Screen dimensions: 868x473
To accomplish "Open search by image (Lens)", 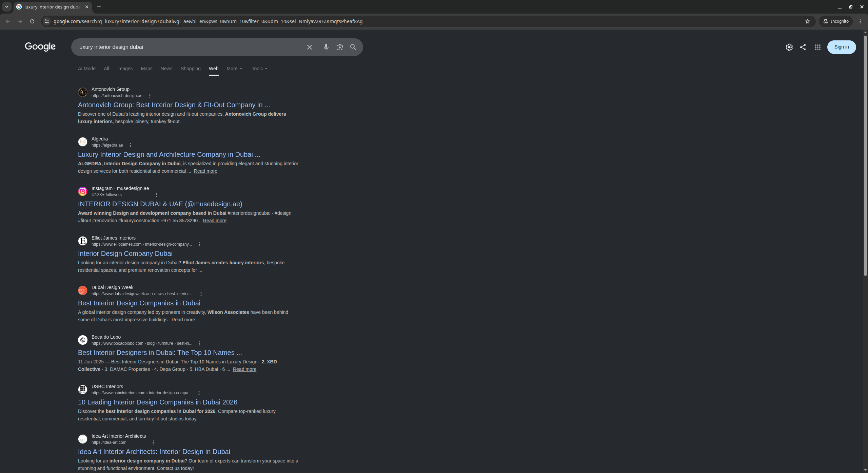I will pyautogui.click(x=339, y=47).
